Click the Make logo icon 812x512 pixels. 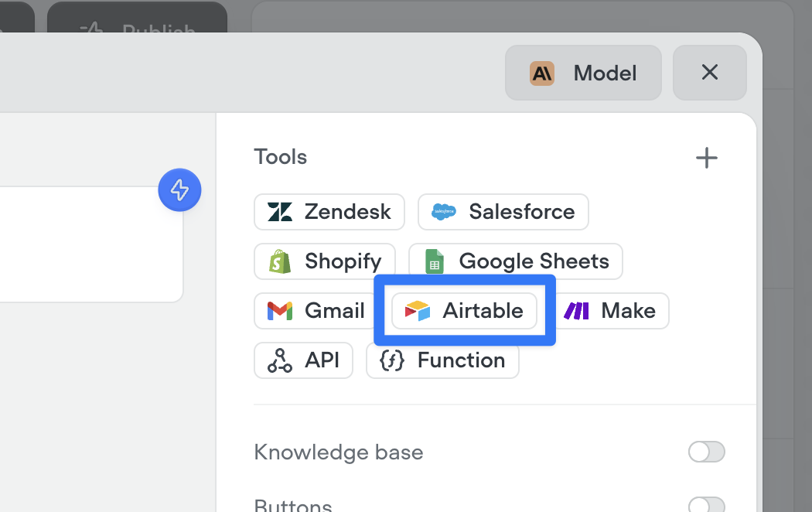click(x=576, y=311)
